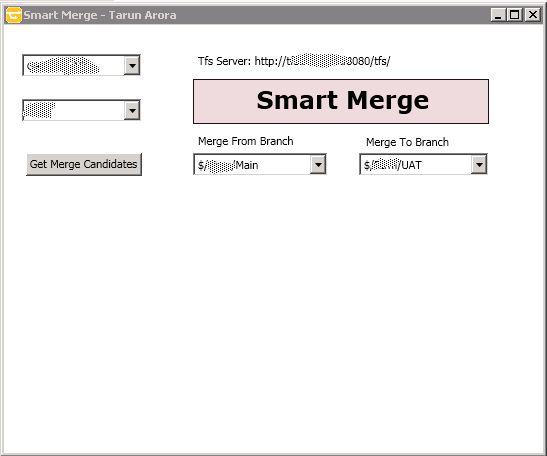Click the Tfs Server URL label
The width and height of the screenshot is (547, 456).
tap(294, 61)
